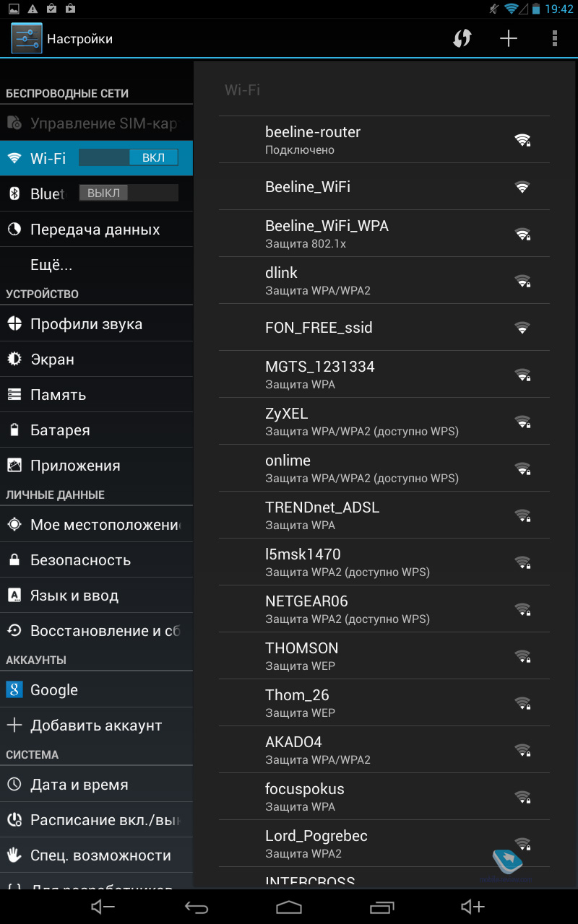
Task: Tap the location target icon
Action: pos(14,525)
